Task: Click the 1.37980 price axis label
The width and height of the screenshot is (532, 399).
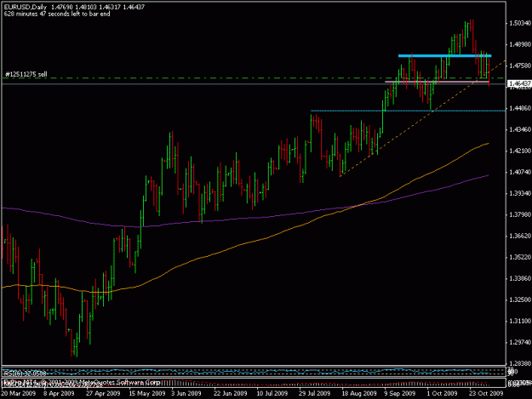Action: 520,214
